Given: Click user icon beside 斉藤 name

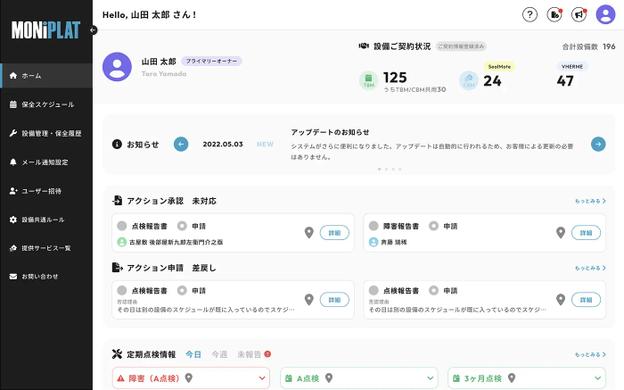Looking at the screenshot, I should point(373,242).
